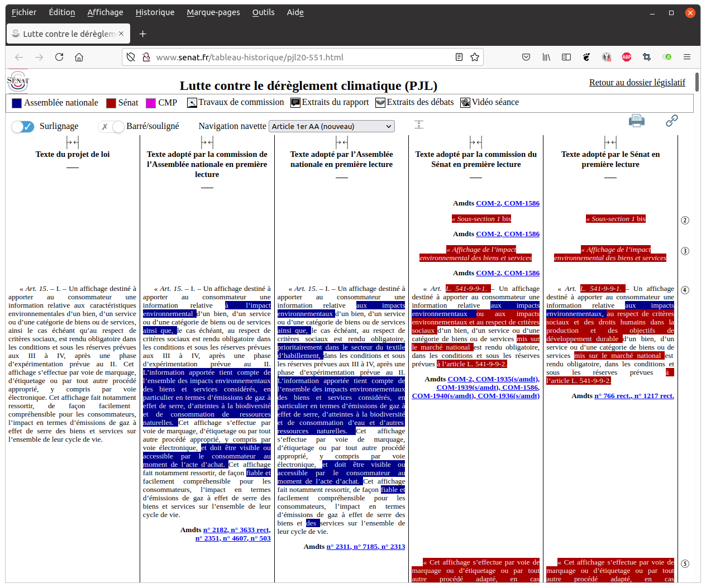This screenshot has height=588, width=706.
Task: Open the Affichage menu
Action: (105, 12)
